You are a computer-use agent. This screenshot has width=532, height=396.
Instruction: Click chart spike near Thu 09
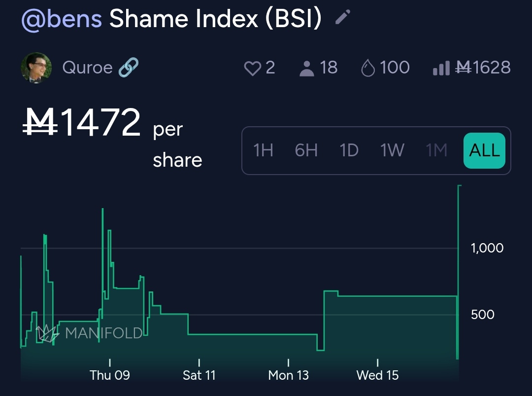coord(103,212)
